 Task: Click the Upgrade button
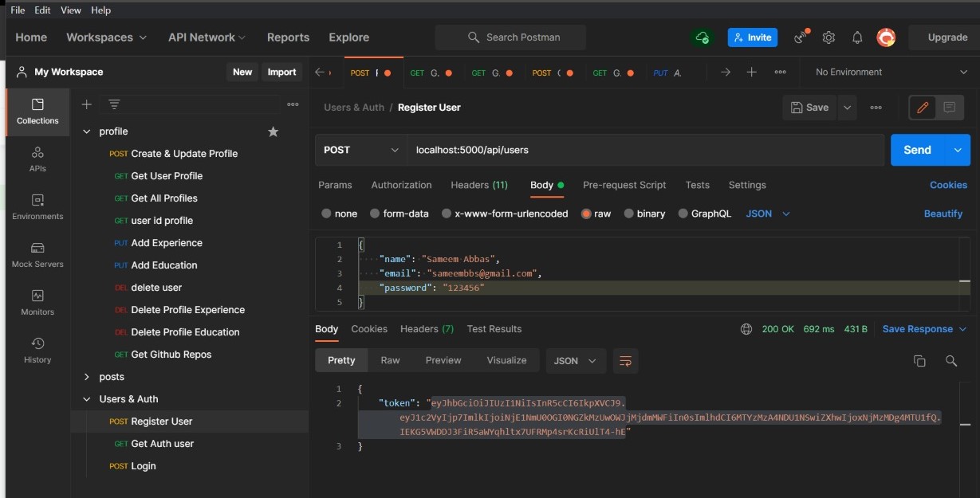(x=947, y=37)
